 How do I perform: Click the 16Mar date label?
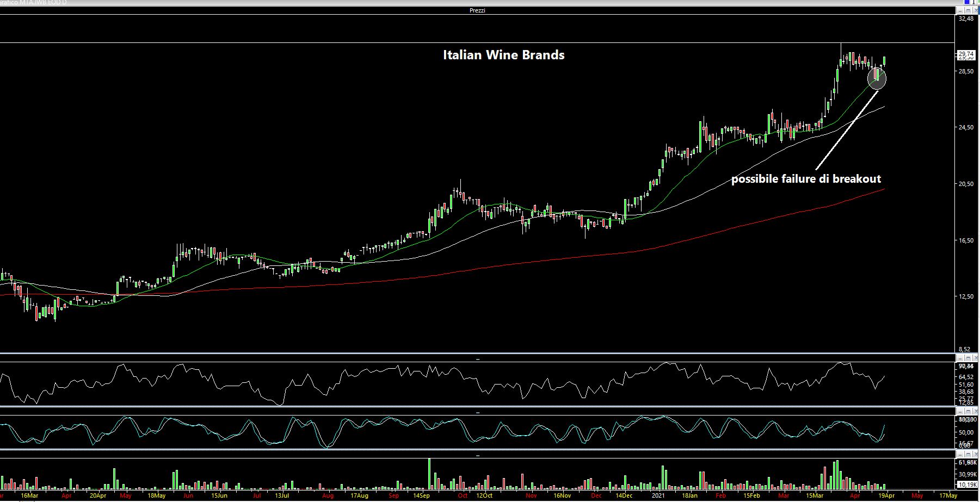pos(29,496)
